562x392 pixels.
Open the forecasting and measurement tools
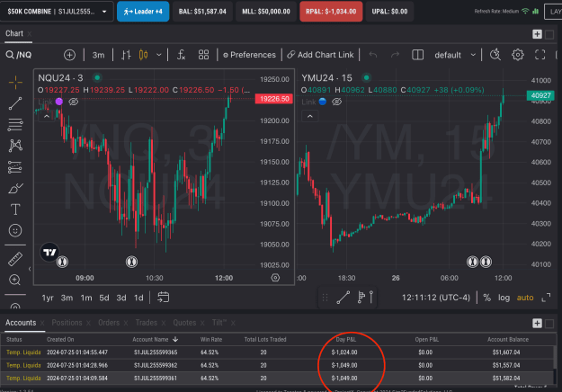click(15, 166)
